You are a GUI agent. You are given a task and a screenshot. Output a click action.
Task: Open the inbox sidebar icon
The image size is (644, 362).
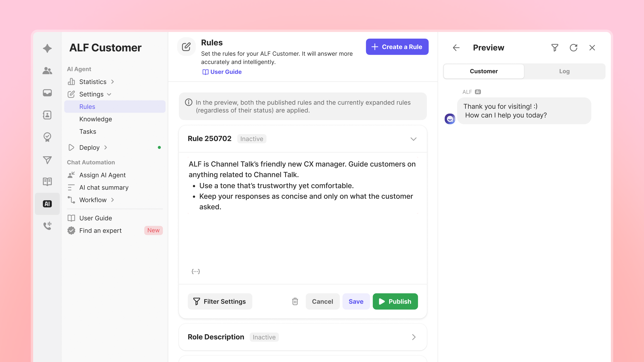point(47,93)
